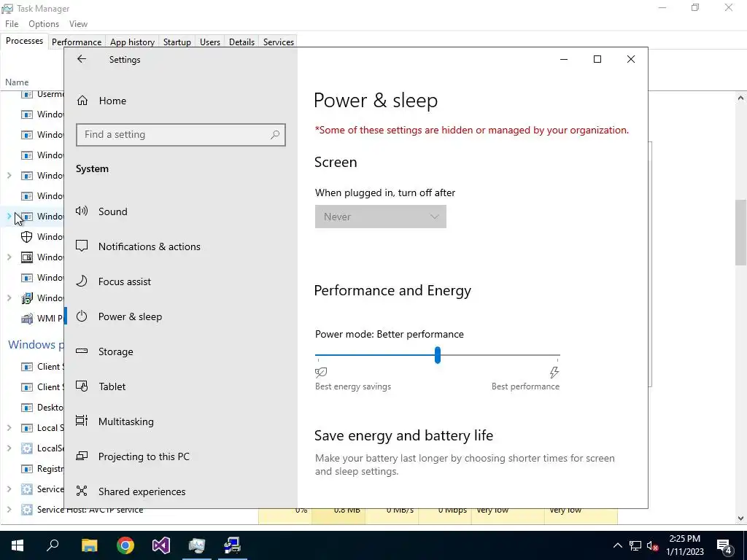Click the Best performance lightning icon
The height and width of the screenshot is (560, 747).
tap(554, 372)
